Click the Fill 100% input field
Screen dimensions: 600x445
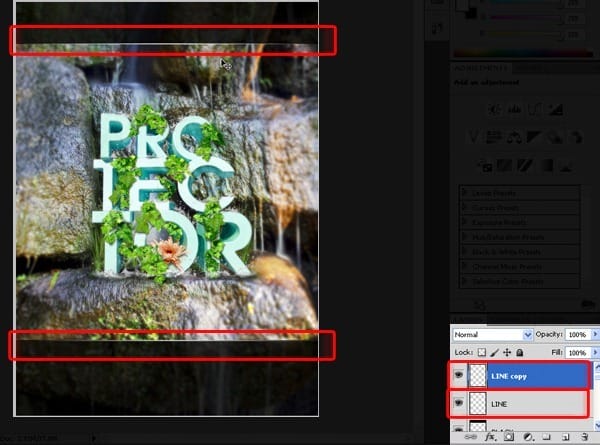click(578, 352)
